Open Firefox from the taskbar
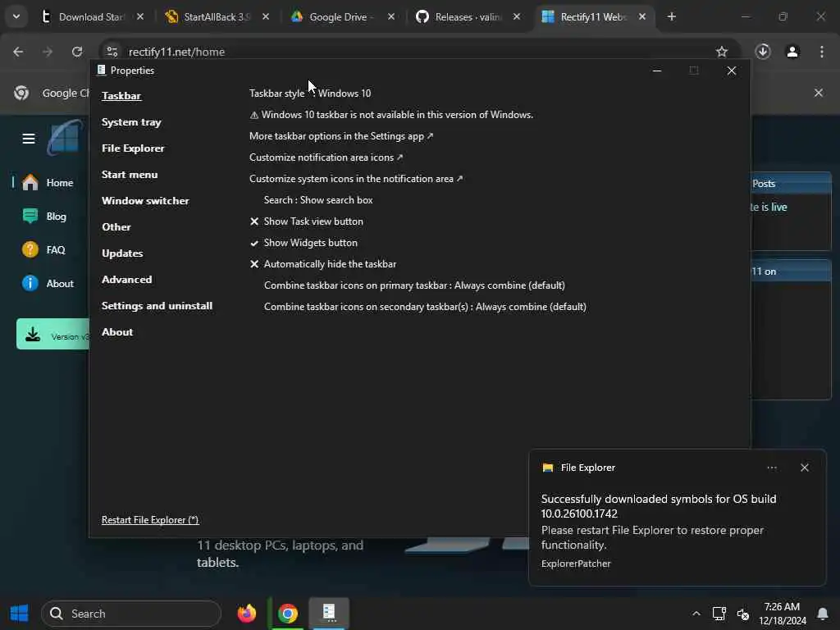The image size is (840, 630). pyautogui.click(x=246, y=614)
